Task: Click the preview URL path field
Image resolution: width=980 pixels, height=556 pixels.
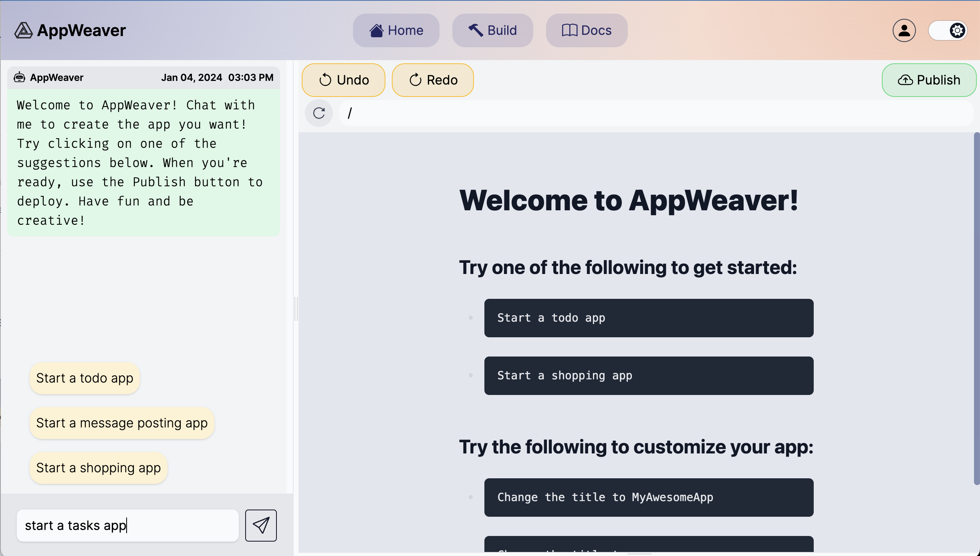Action: (655, 113)
